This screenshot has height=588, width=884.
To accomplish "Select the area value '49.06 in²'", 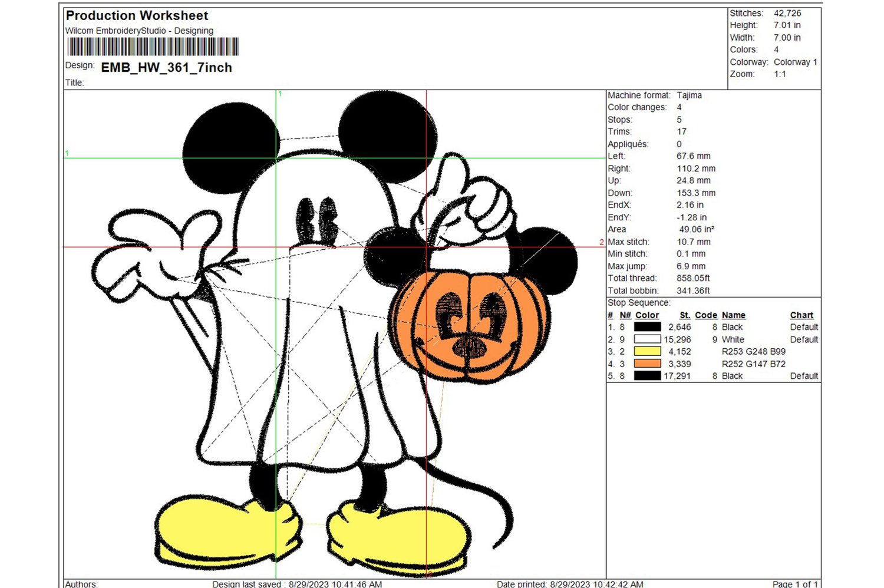I will [x=697, y=229].
